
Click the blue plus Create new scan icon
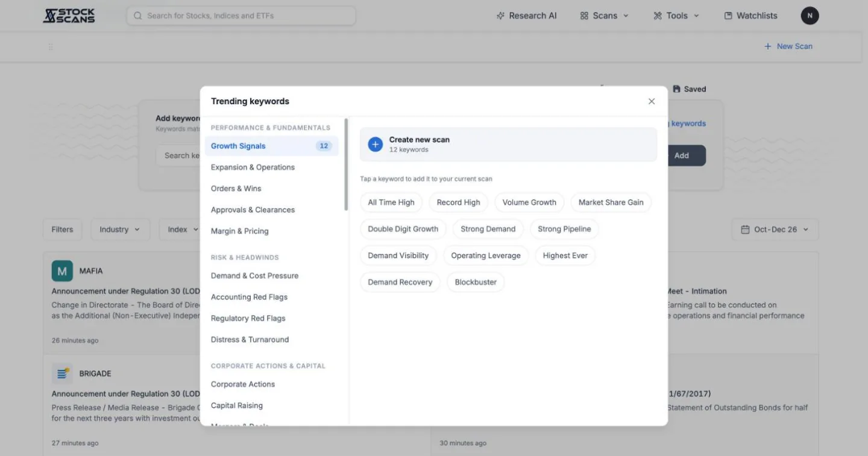pyautogui.click(x=376, y=145)
